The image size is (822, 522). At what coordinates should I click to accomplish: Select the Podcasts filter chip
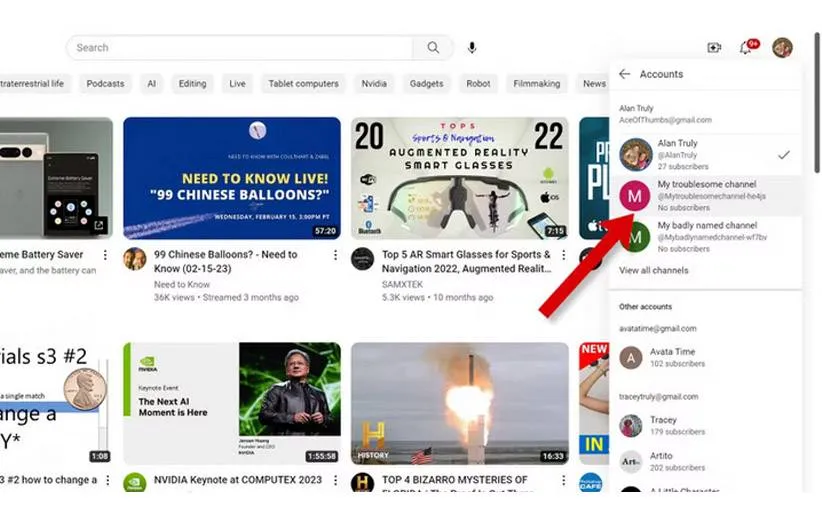[x=105, y=84]
